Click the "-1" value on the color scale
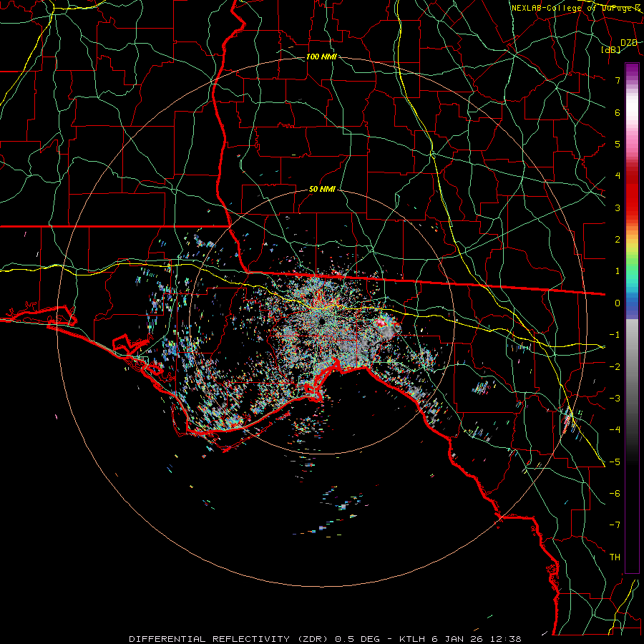 615,335
